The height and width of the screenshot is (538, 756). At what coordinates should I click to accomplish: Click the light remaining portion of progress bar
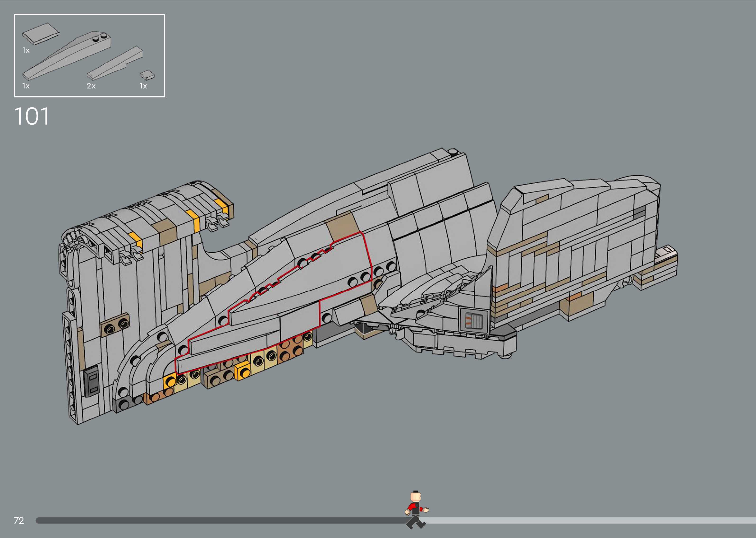[589, 520]
